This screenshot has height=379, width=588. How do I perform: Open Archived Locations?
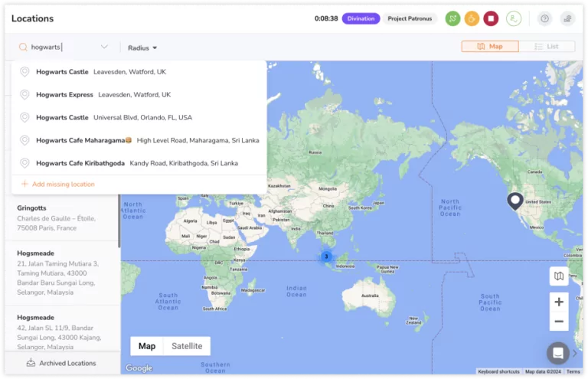62,363
